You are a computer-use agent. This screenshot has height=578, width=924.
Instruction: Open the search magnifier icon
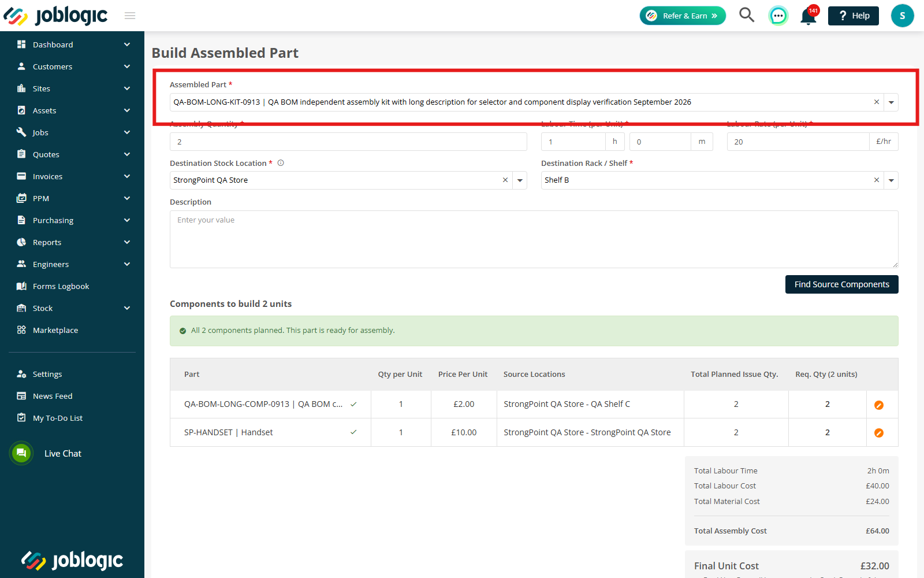click(x=747, y=15)
